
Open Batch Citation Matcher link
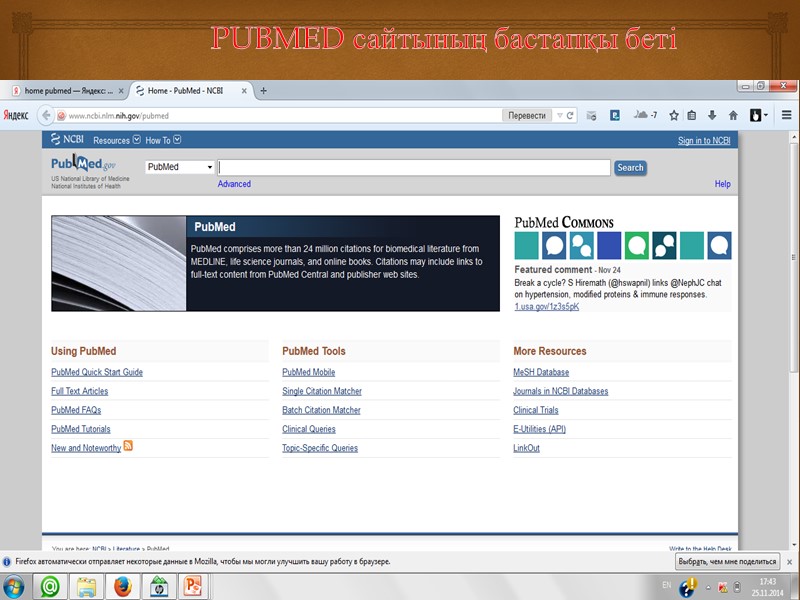321,410
